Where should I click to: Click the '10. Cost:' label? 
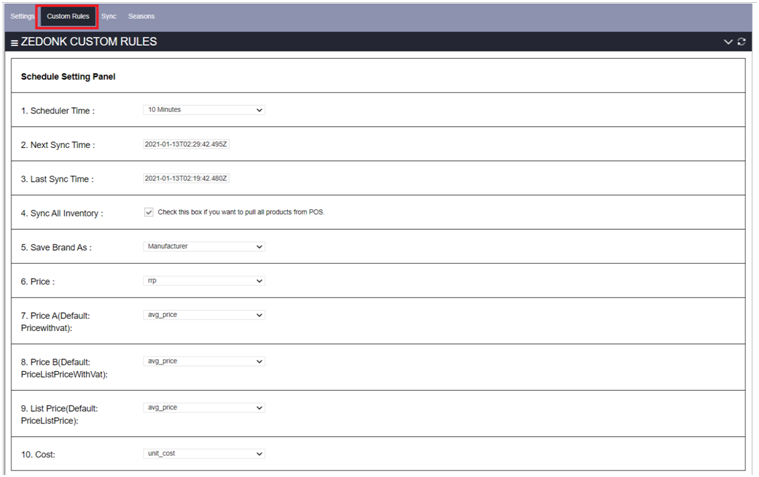tap(38, 455)
